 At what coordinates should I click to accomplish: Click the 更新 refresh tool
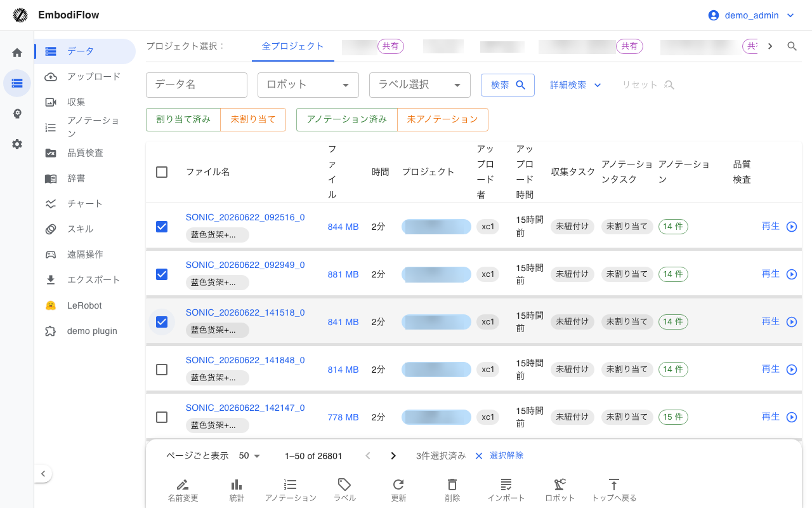[x=398, y=490]
